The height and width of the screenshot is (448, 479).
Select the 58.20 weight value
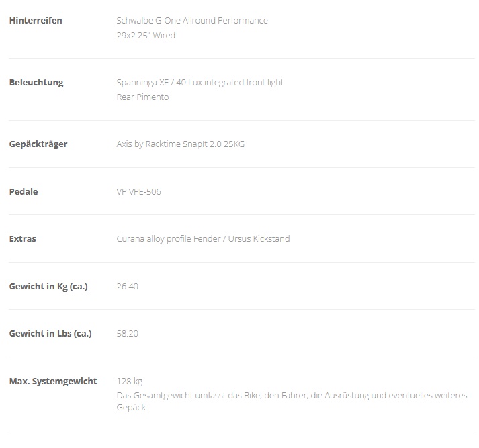tap(128, 333)
